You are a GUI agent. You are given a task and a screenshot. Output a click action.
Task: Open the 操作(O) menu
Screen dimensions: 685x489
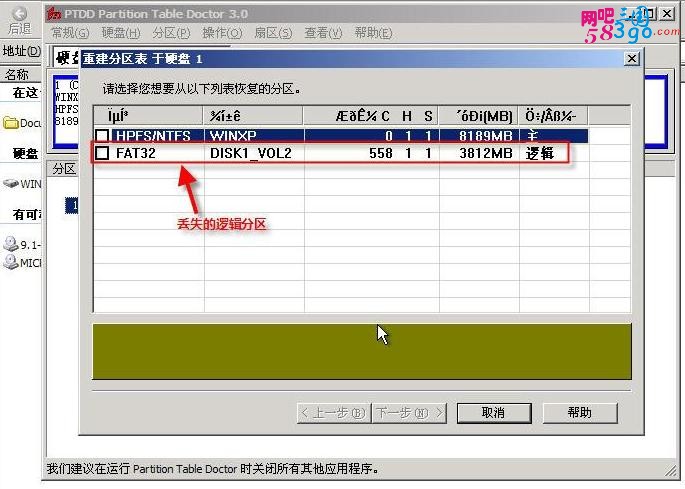point(222,33)
